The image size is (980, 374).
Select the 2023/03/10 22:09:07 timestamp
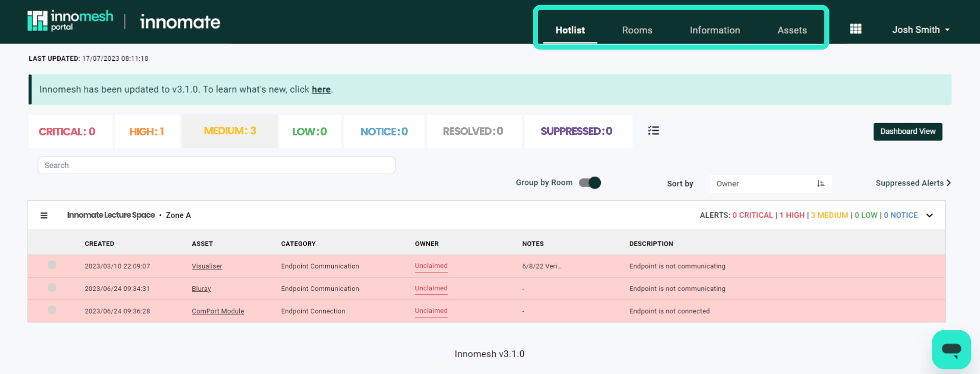pyautogui.click(x=117, y=266)
